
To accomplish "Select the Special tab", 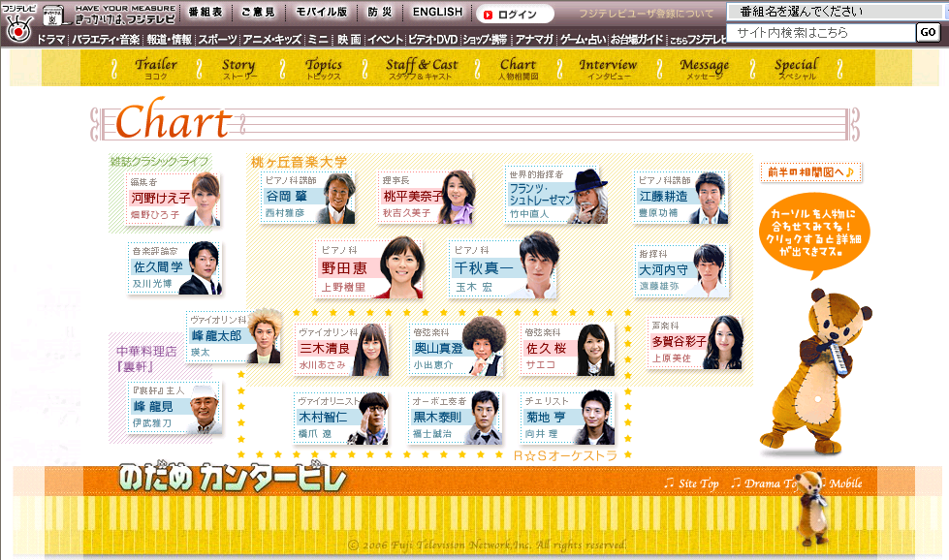I will tap(797, 68).
